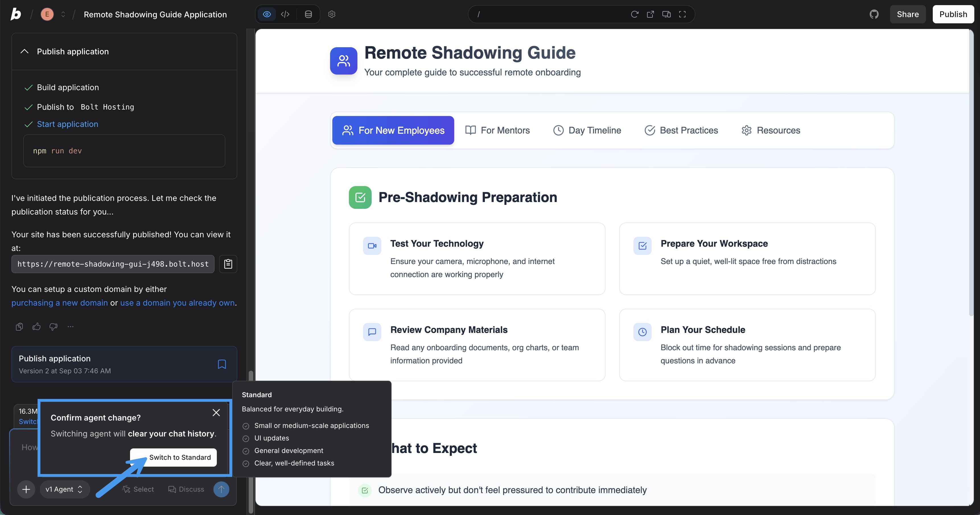
Task: Open the user avatar E menu
Action: coord(47,15)
